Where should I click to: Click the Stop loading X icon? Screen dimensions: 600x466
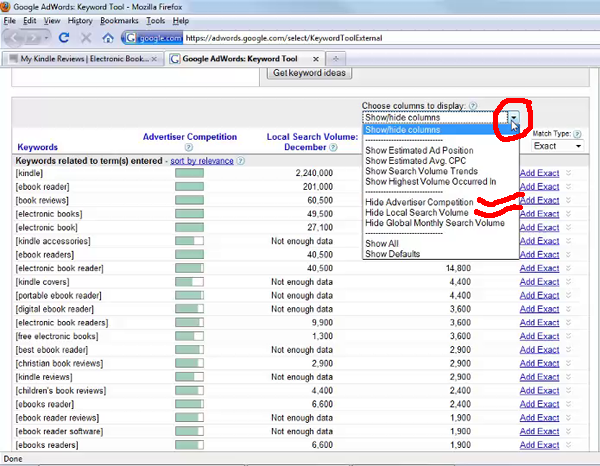pos(86,38)
